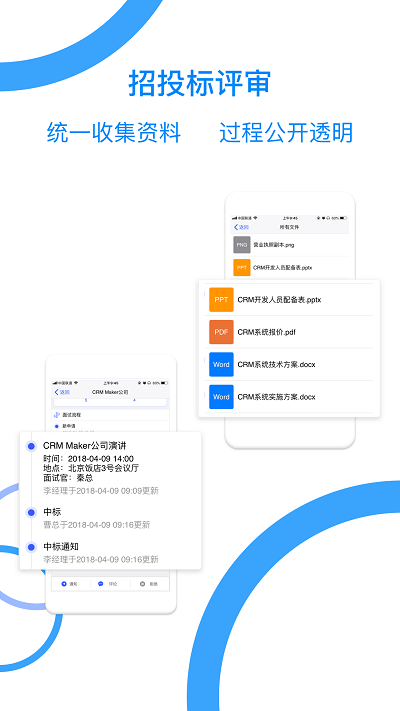Select the 过程公开透明 subtitle
Screen dimensions: 400x711
coord(286,133)
